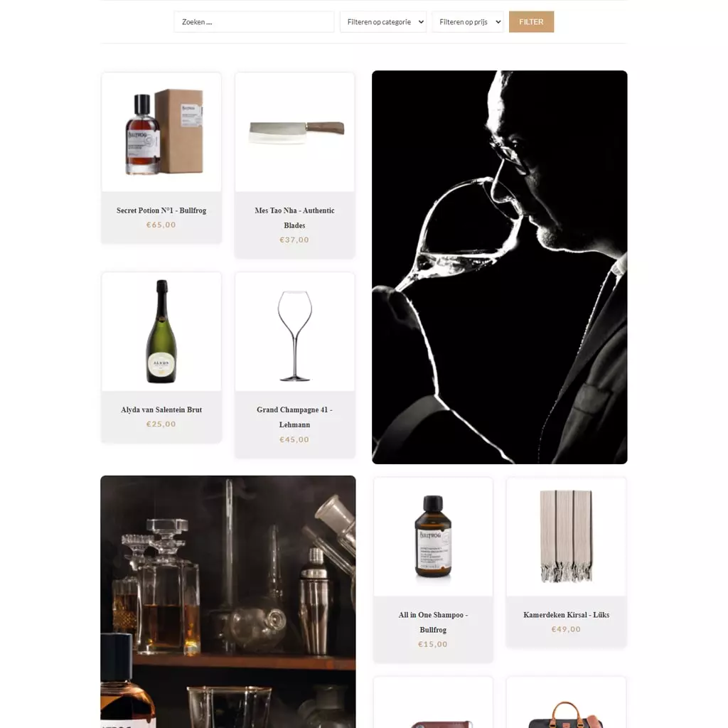The image size is (728, 728).
Task: Click the whisky decanters banner image
Action: pos(228,601)
